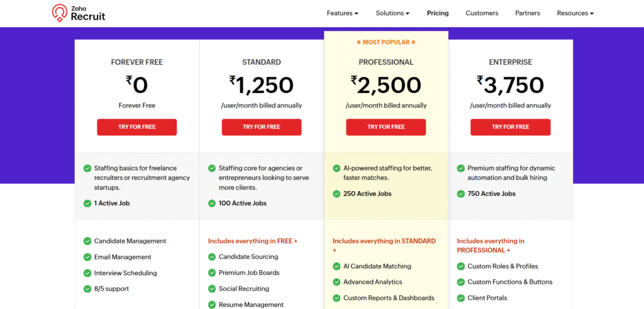
Task: Click the check icon beside Interview Scheduling
Action: 87,273
